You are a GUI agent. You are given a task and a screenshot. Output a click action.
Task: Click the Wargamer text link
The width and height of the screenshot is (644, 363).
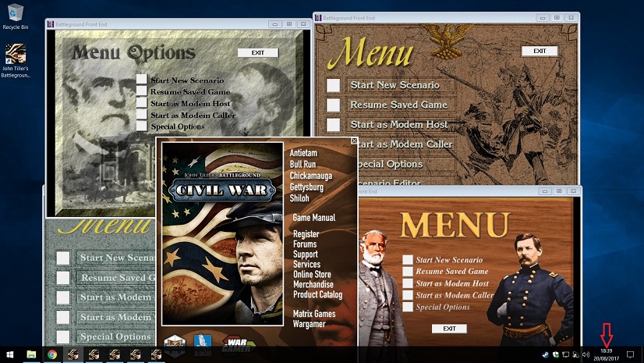(x=309, y=324)
